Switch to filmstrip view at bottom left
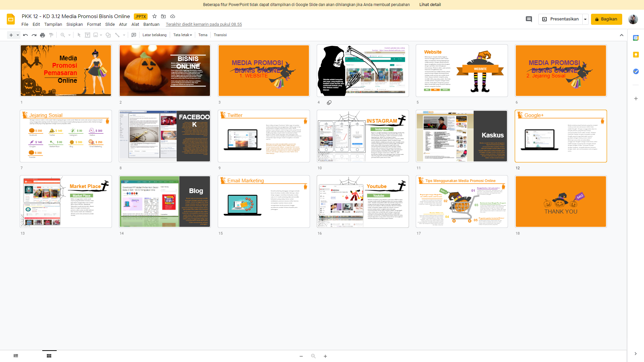The image size is (644, 362). click(x=15, y=355)
